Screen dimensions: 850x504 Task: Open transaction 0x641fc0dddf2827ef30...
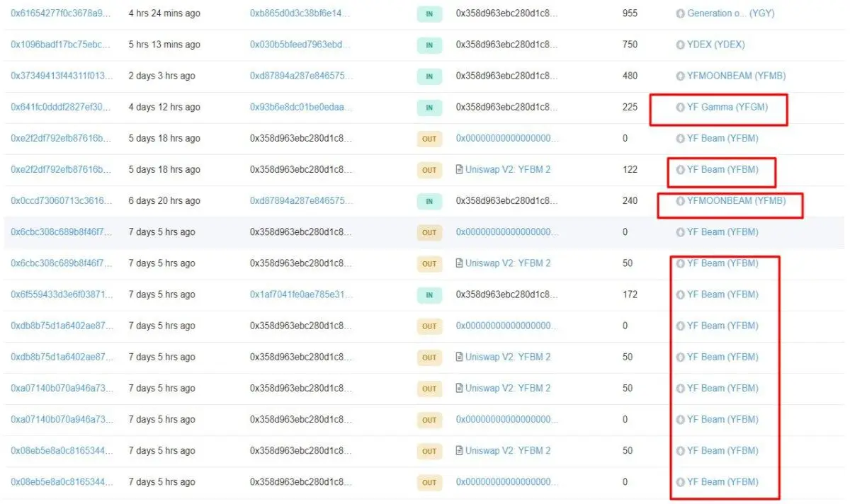61,107
